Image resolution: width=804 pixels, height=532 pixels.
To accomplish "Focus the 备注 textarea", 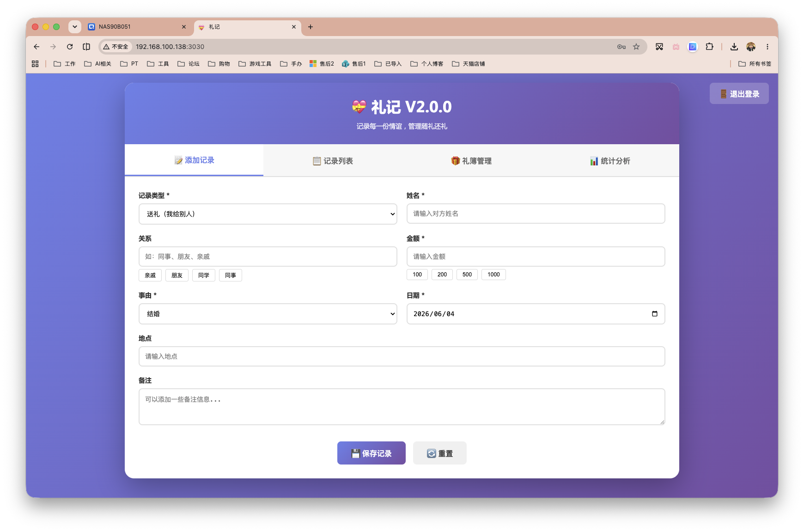I will (402, 407).
